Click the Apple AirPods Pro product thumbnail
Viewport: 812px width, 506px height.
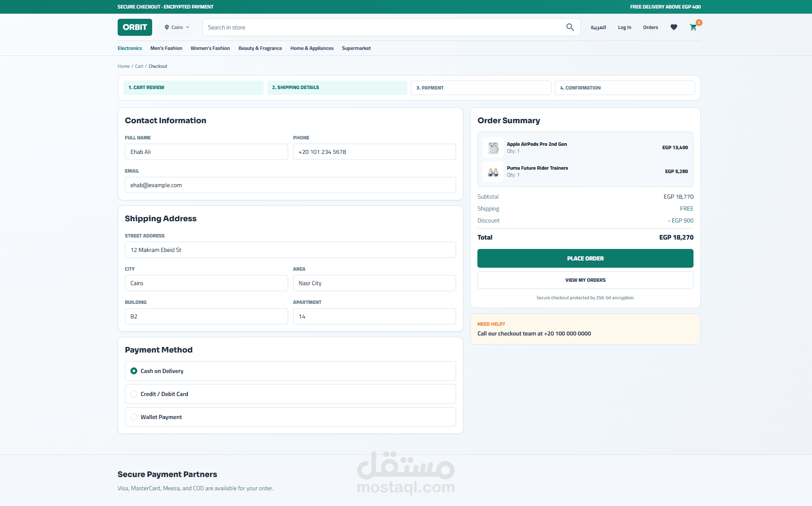pyautogui.click(x=493, y=147)
